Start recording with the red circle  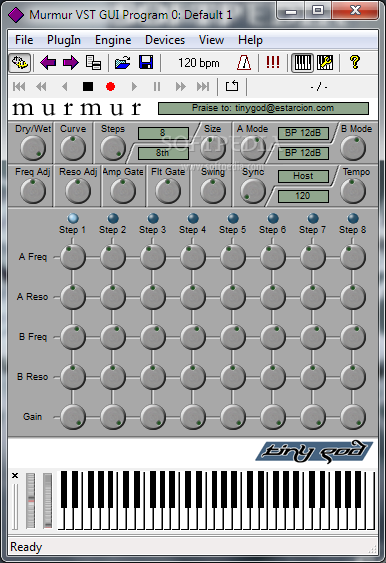[111, 87]
